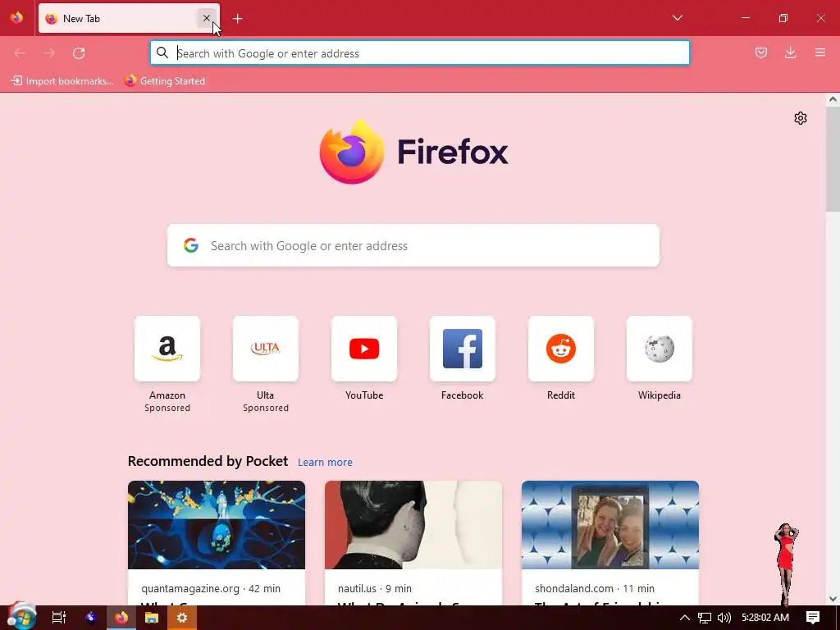Click the Reload page icon
The width and height of the screenshot is (840, 630).
click(x=79, y=53)
